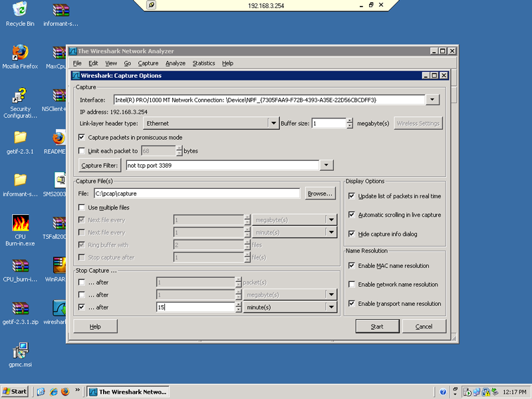Increase stop-after minutes spinner value
The image size is (532, 399).
point(238,305)
